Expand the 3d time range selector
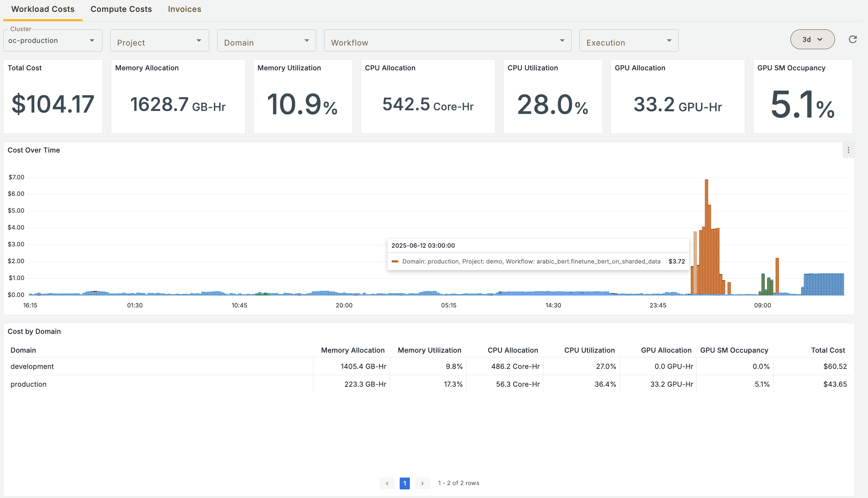This screenshot has height=498, width=868. coord(812,40)
